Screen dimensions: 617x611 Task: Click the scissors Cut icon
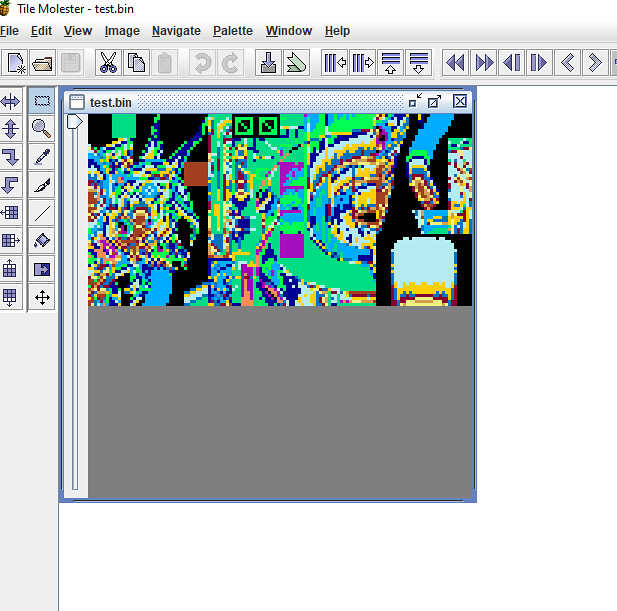107,63
